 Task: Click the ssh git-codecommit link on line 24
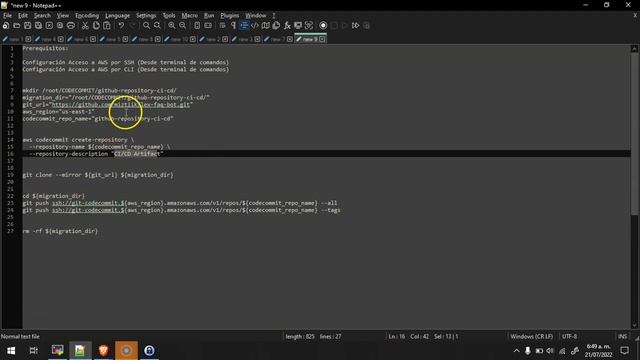click(88, 210)
